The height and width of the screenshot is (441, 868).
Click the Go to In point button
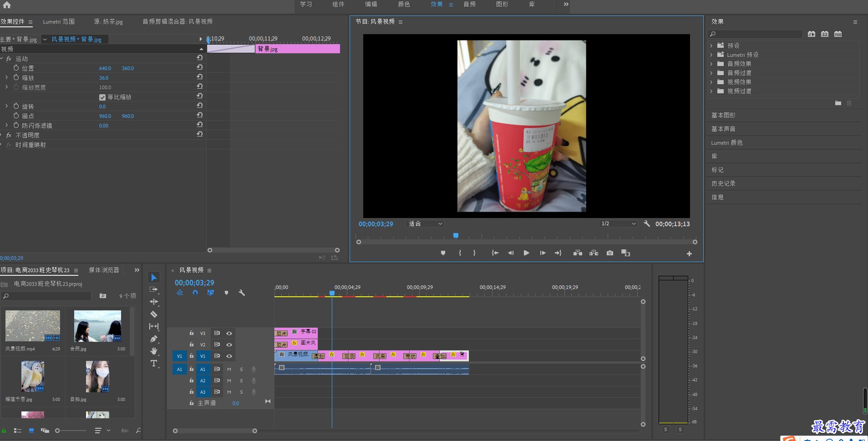coord(495,253)
